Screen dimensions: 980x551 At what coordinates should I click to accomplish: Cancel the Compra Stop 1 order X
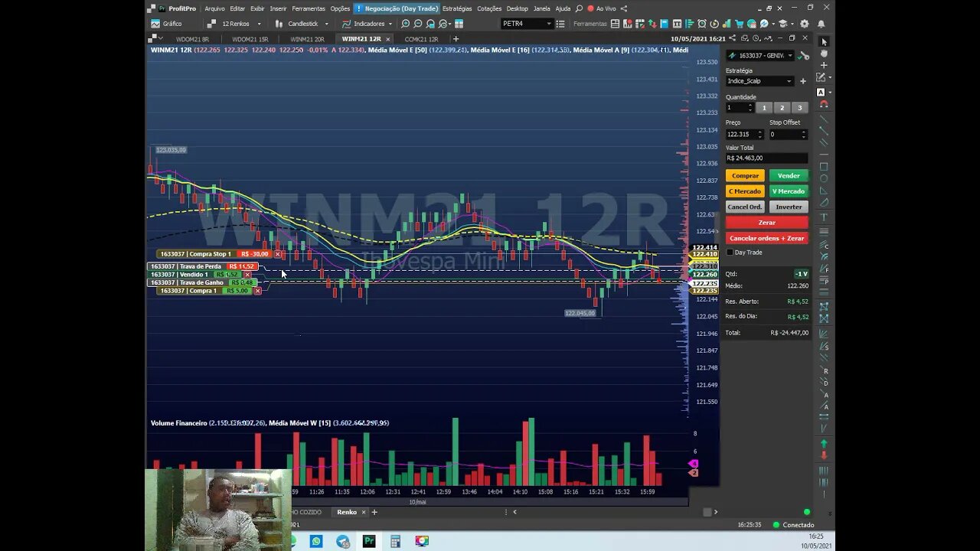click(x=277, y=254)
